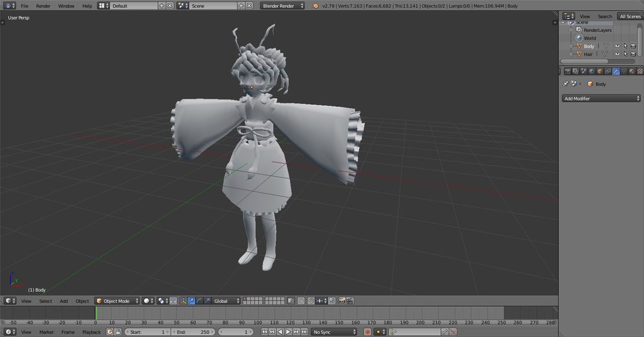644x337 pixels.
Task: Click the All Scenes button in outliner
Action: 630,16
